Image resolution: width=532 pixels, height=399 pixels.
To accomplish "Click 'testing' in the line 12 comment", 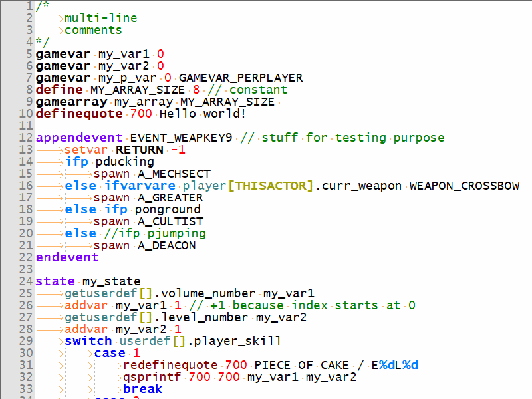I will [x=360, y=138].
